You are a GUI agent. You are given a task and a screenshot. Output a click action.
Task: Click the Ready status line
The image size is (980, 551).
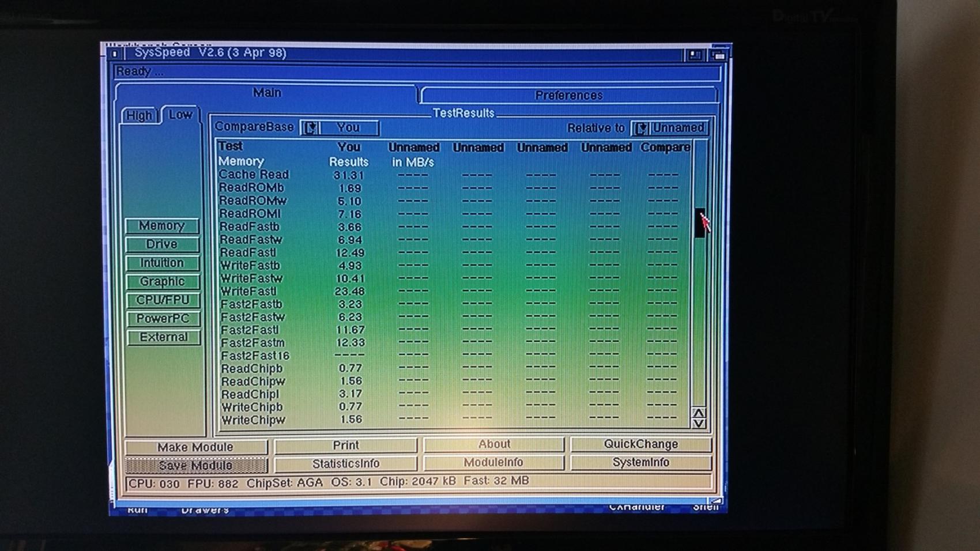[417, 71]
